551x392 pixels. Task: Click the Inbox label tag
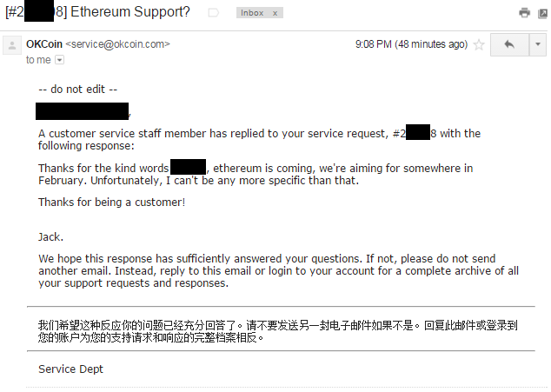[252, 13]
